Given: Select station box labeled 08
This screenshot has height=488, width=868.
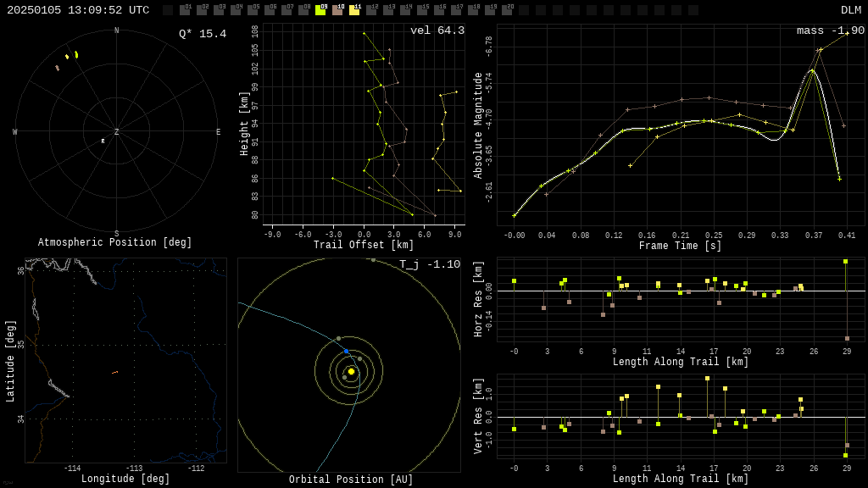Looking at the screenshot, I should 303,10.
